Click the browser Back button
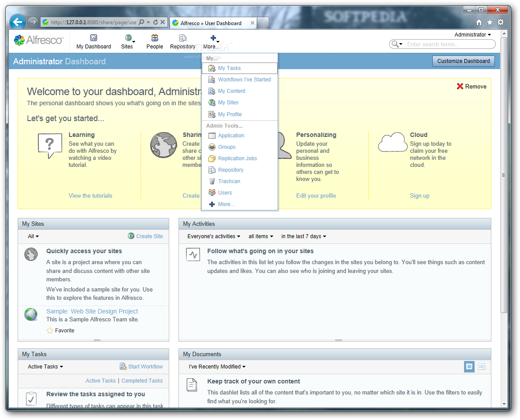 (17, 22)
